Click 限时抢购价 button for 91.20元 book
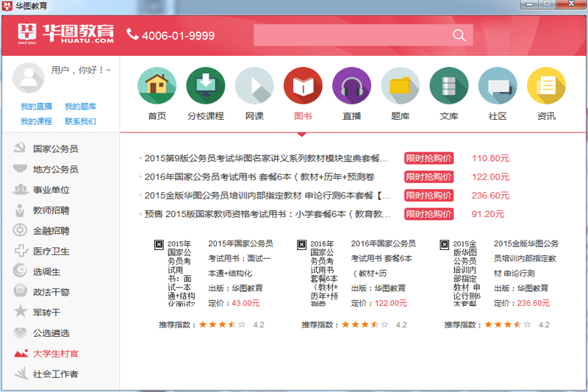 pos(429,214)
